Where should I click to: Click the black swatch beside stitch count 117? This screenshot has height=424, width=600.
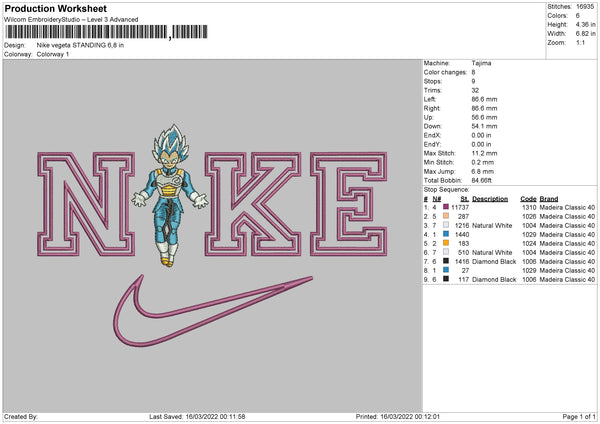(446, 279)
